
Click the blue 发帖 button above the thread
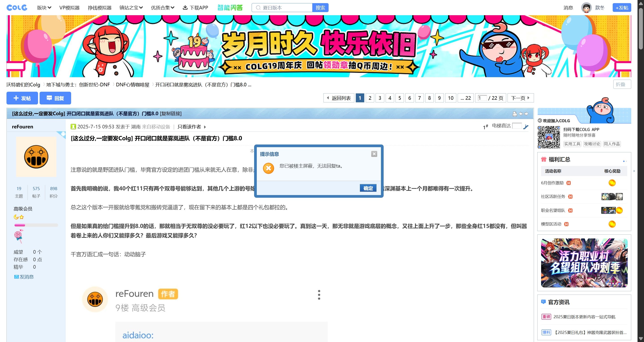pyautogui.click(x=22, y=98)
